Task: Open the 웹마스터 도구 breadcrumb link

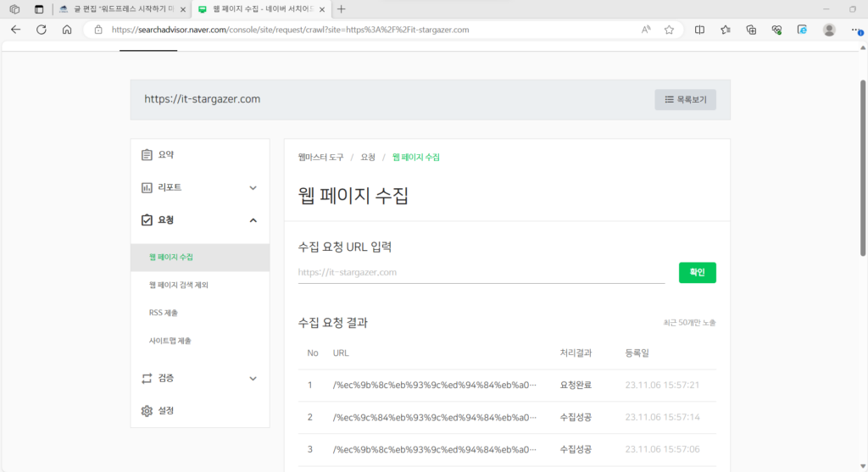Action: (320, 157)
